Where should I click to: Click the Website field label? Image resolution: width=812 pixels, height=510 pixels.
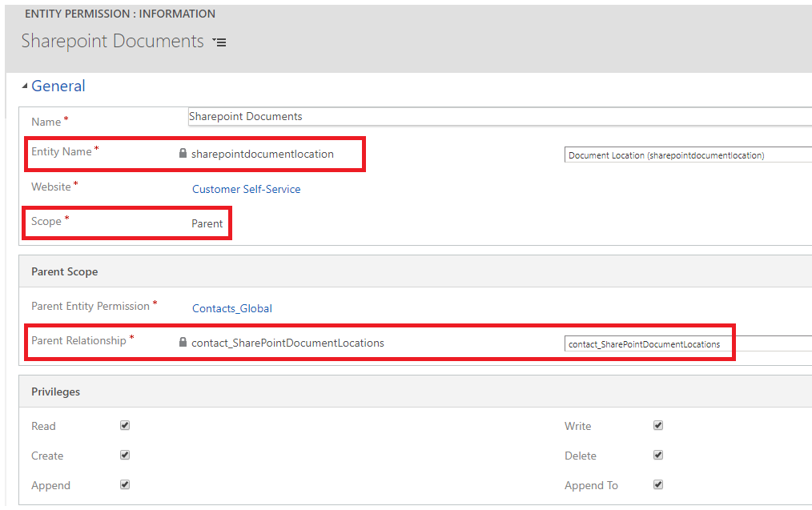point(51,187)
